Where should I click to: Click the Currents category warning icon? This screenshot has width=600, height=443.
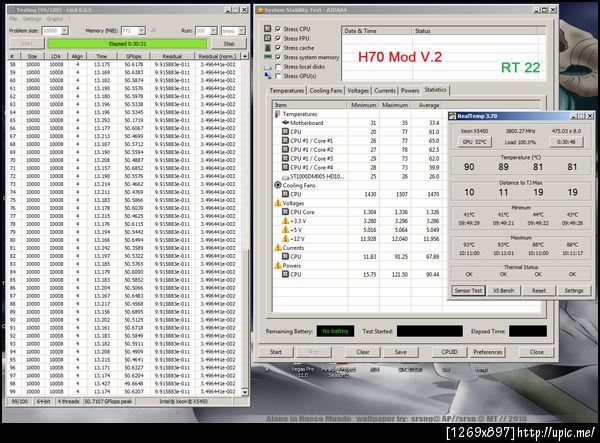point(278,248)
